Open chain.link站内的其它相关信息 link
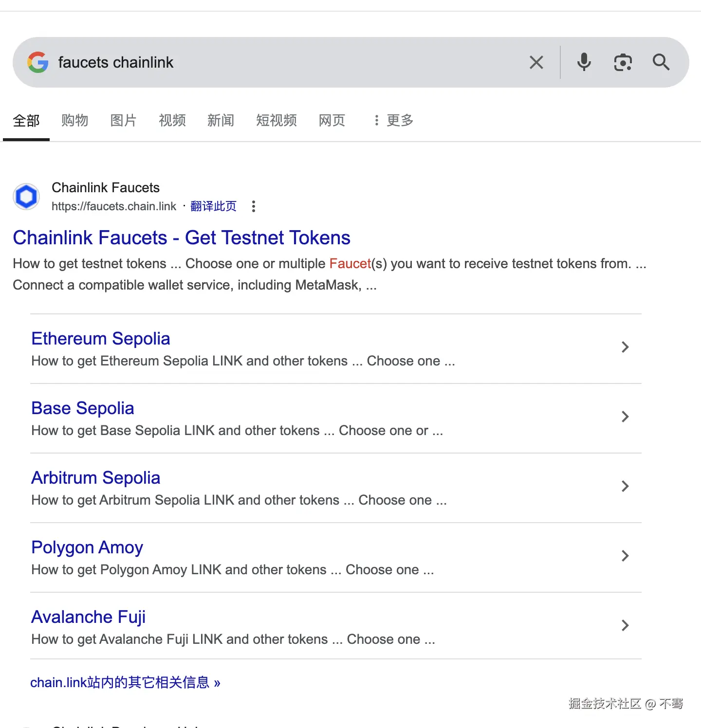Viewport: 701px width, 728px height. click(x=125, y=683)
